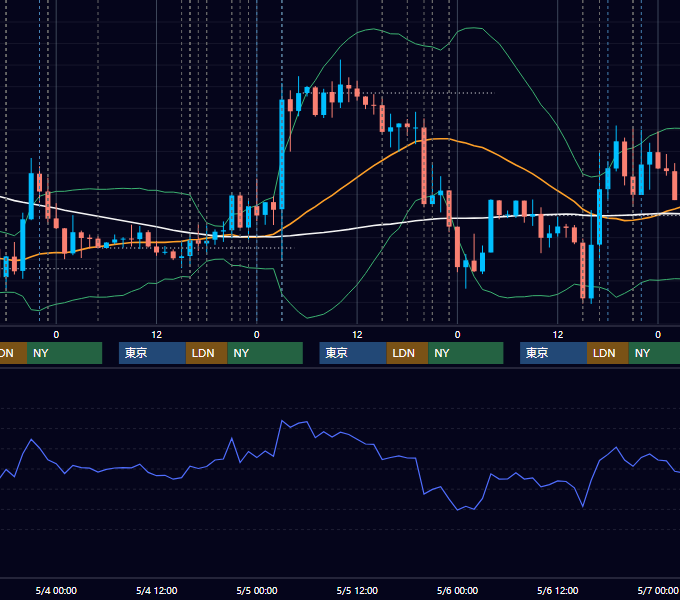Click the 5/5 12:00 date label

357,590
